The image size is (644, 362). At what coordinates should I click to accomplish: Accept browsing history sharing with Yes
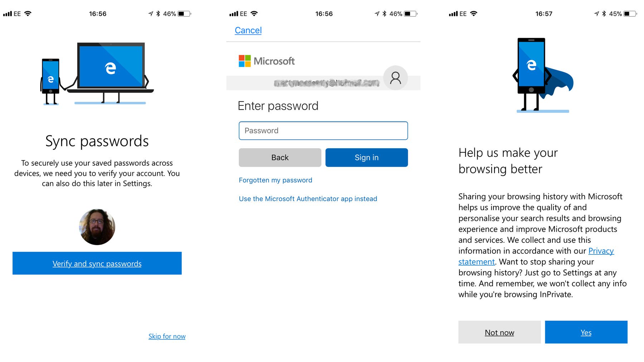(586, 332)
